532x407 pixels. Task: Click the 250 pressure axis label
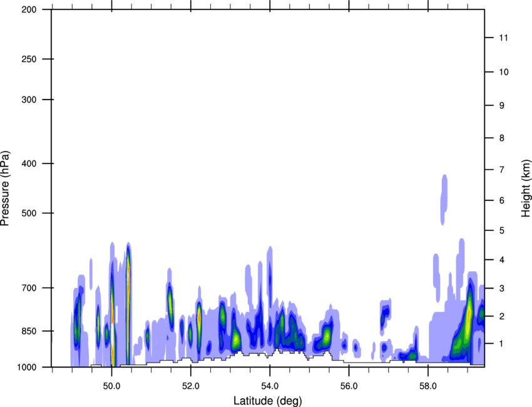29,59
